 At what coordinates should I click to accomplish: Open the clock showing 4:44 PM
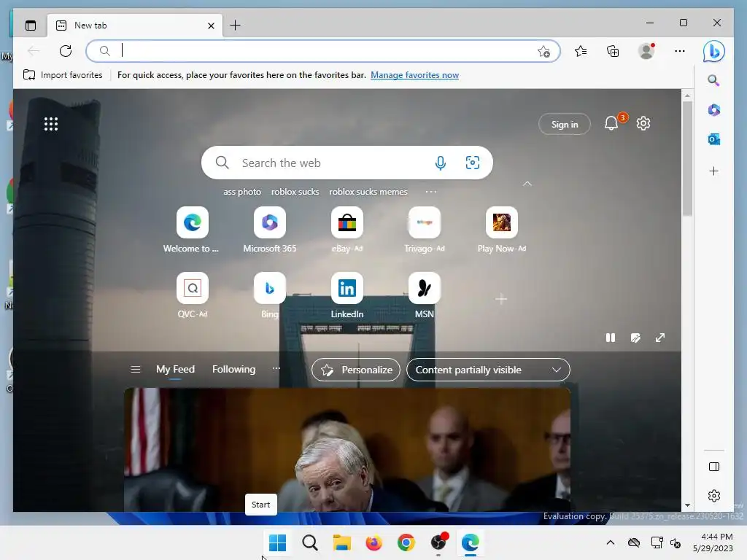[x=713, y=542]
